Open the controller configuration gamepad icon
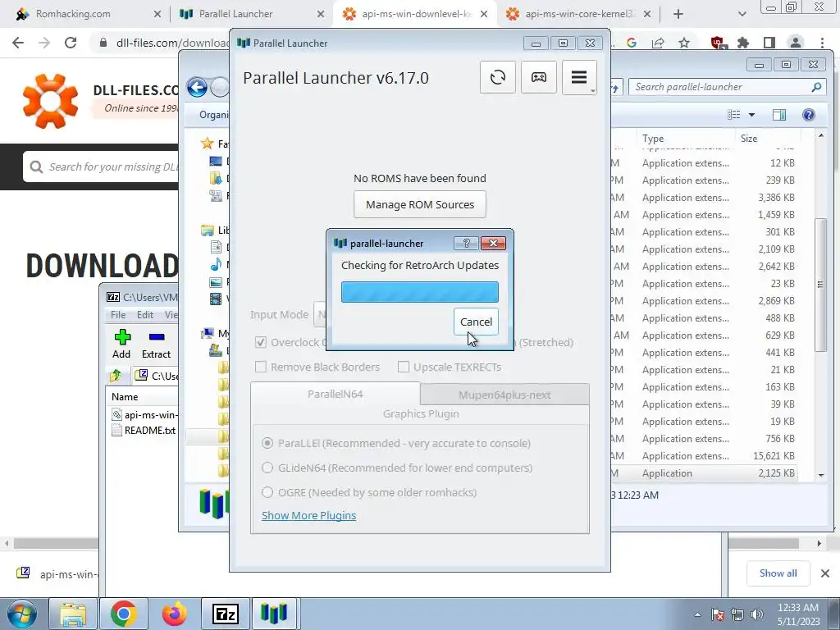Image resolution: width=840 pixels, height=630 pixels. pos(538,77)
